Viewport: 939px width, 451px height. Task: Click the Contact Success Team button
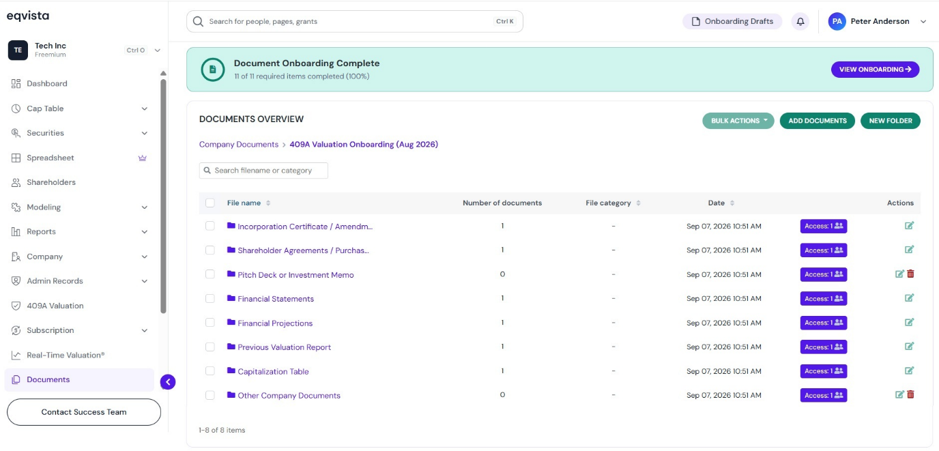pyautogui.click(x=84, y=412)
